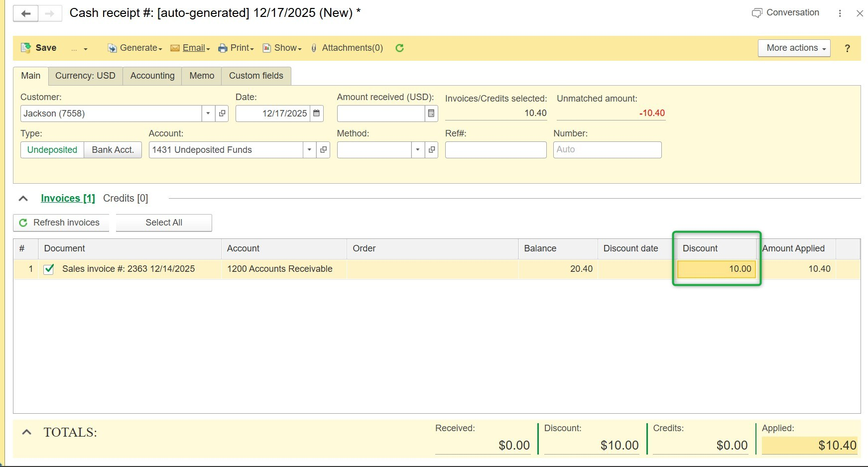Open the Custom fields tab
The width and height of the screenshot is (868, 467).
(256, 76)
